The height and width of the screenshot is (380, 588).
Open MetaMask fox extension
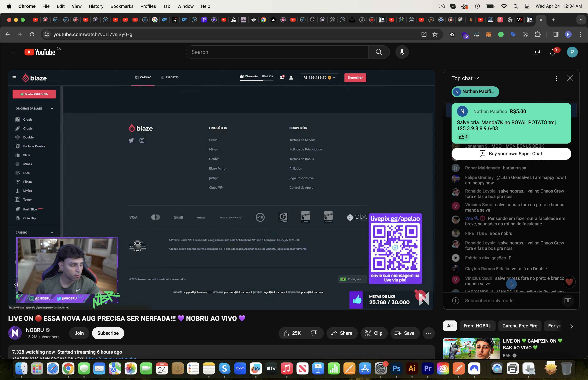[x=488, y=34]
